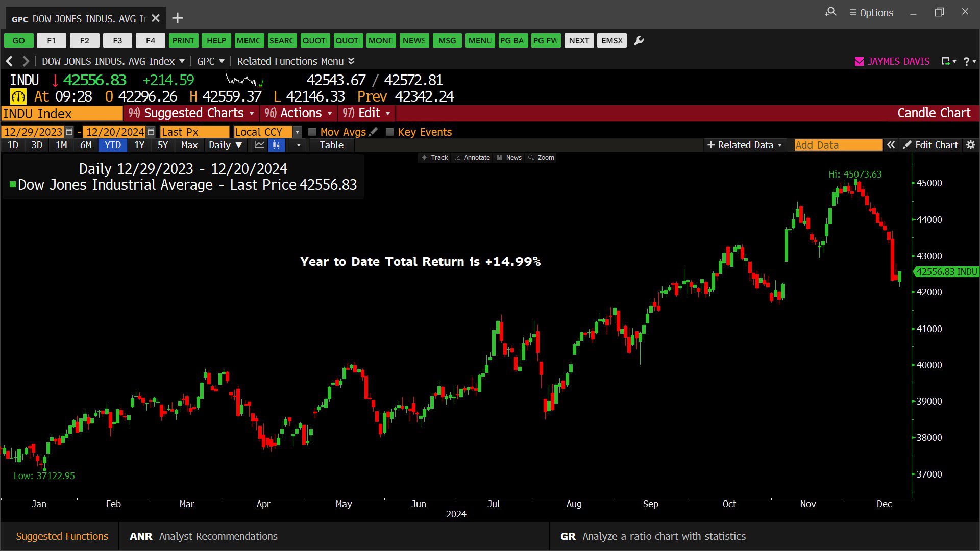Screen dimensions: 980x551
Task: Click the search person icon in title bar
Action: pos(830,12)
